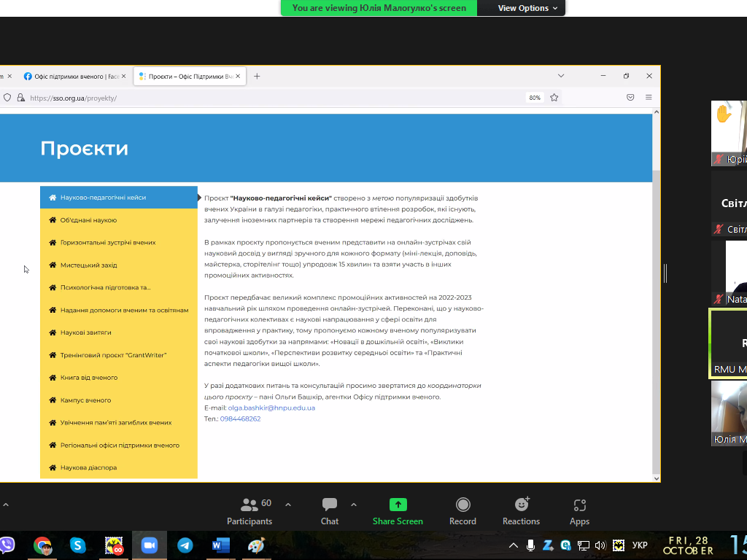This screenshot has width=747, height=560.
Task: Open the Firefox hamburger menu
Action: point(648,97)
